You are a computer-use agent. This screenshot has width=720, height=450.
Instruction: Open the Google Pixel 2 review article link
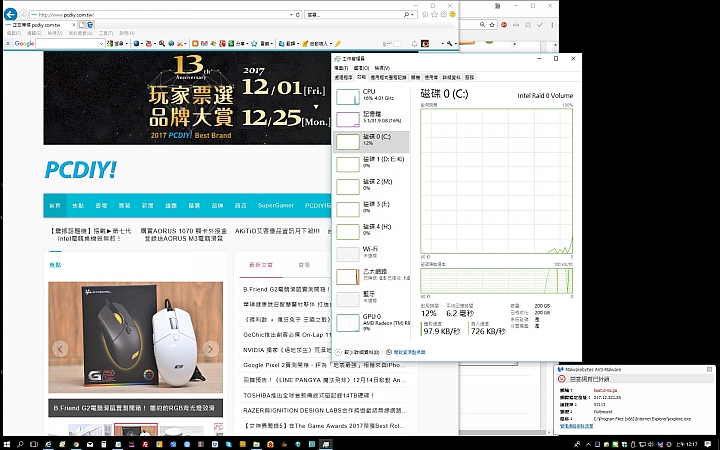pos(324,365)
